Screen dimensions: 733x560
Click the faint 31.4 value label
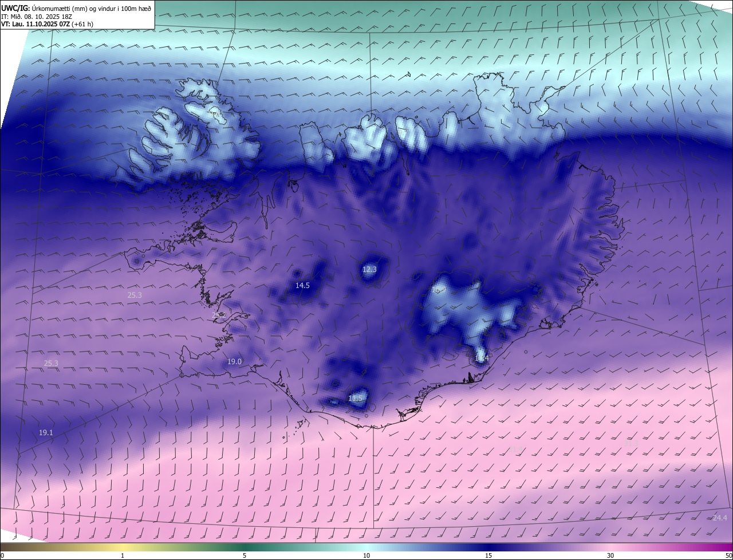coord(515,449)
